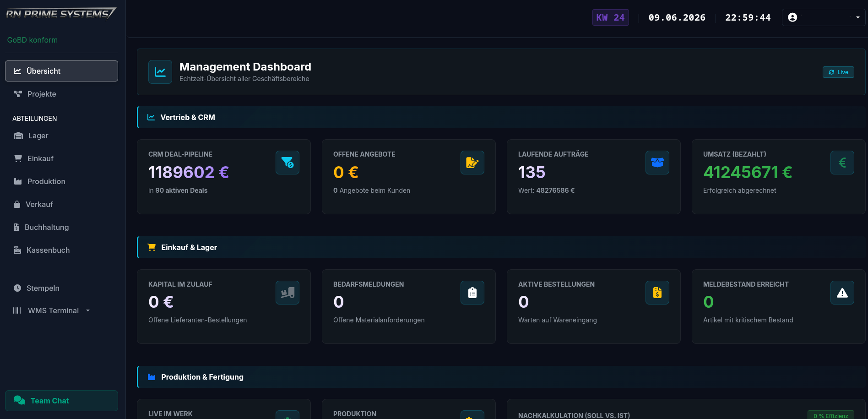
Task: Open the user account dropdown
Action: point(824,17)
